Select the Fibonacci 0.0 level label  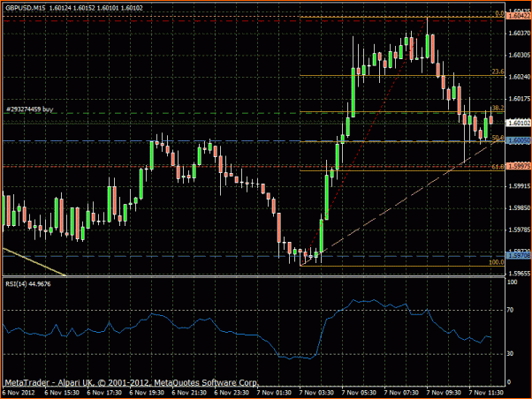499,13
